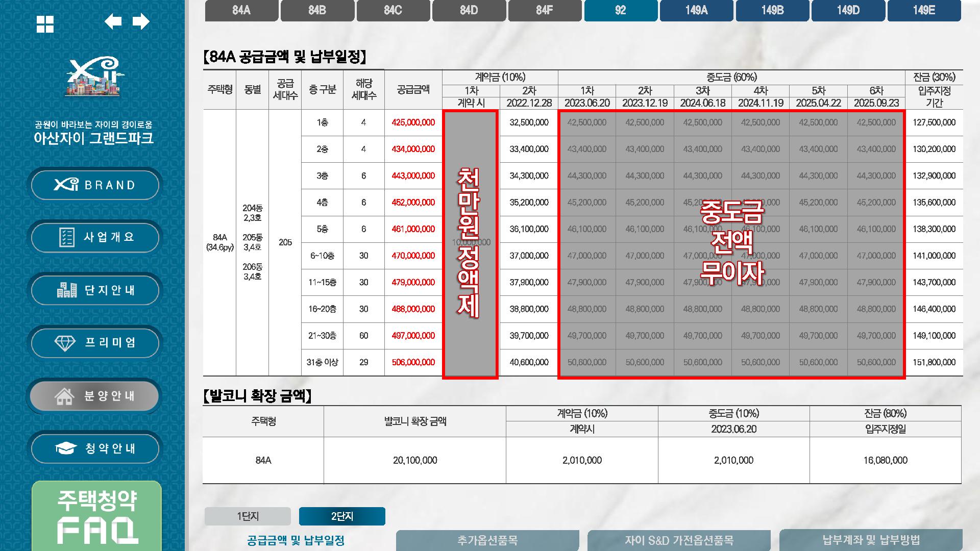Click the 84A (34.6py) housing type cell
The width and height of the screenshot is (980, 551).
pos(220,242)
